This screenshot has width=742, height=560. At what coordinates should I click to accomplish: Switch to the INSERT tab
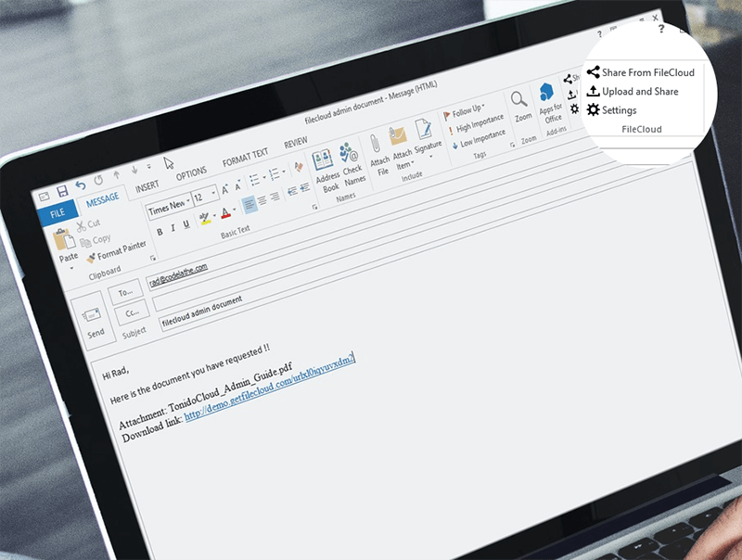[x=147, y=186]
